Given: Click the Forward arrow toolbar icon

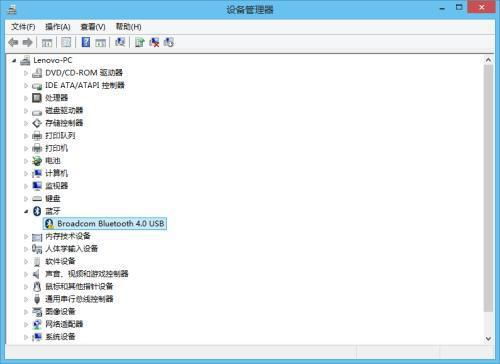Looking at the screenshot, I should pos(28,42).
